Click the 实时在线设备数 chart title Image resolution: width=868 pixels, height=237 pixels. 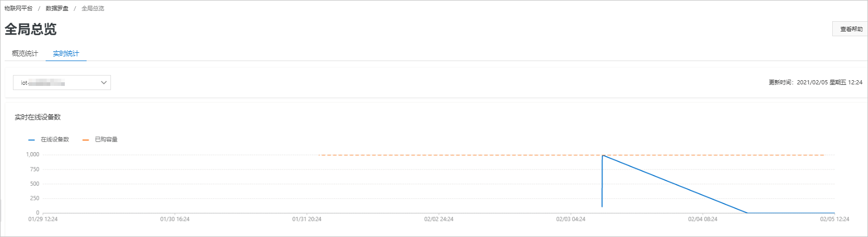[38, 117]
